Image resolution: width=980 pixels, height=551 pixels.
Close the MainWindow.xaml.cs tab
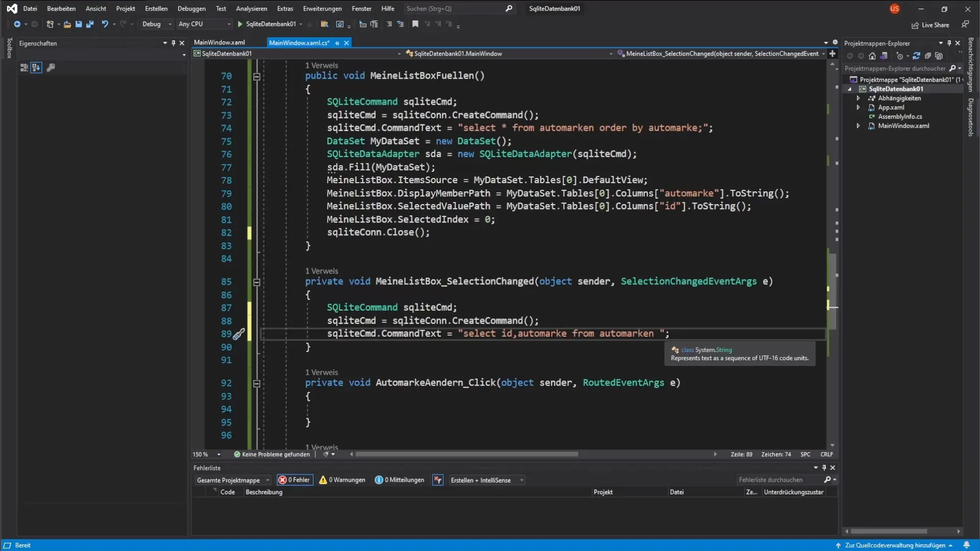(347, 43)
